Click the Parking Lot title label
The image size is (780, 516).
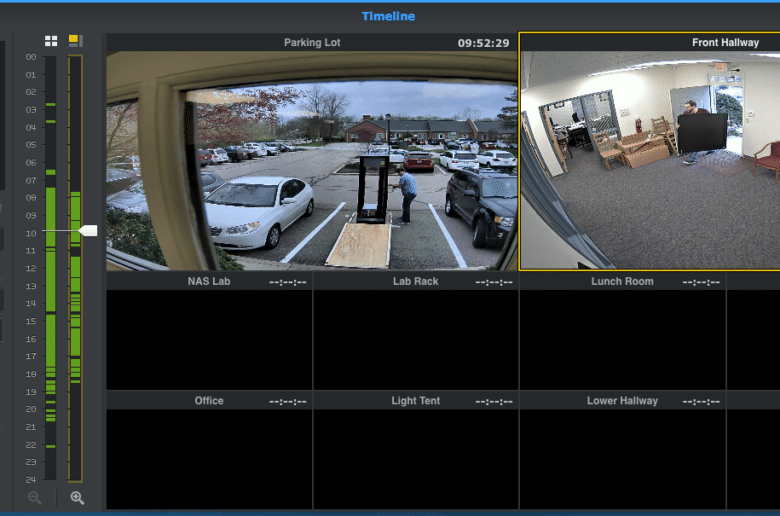312,43
